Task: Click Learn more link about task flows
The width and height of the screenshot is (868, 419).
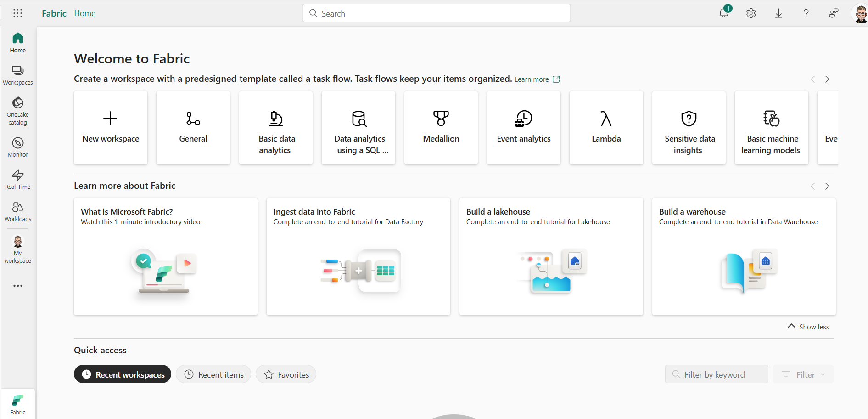Action: pos(537,79)
